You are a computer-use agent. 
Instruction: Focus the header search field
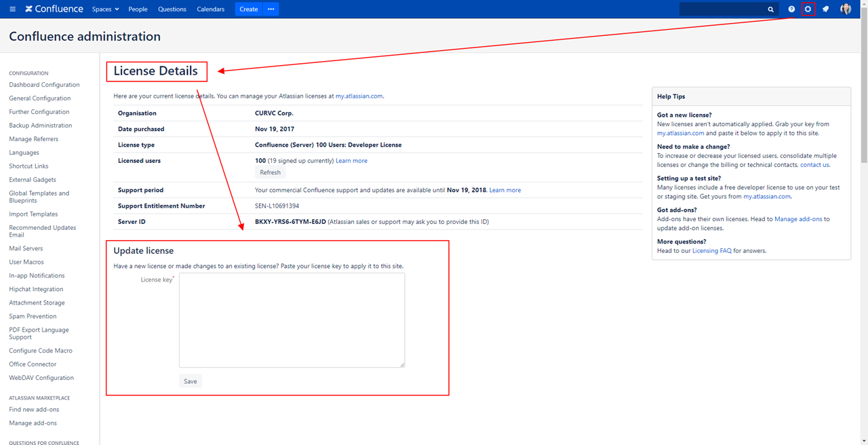pos(722,9)
